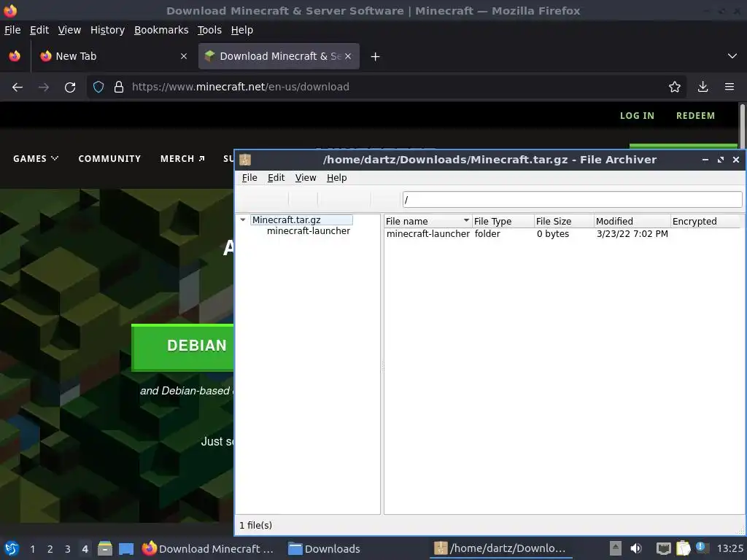Open the volume control tray icon

coord(636,548)
